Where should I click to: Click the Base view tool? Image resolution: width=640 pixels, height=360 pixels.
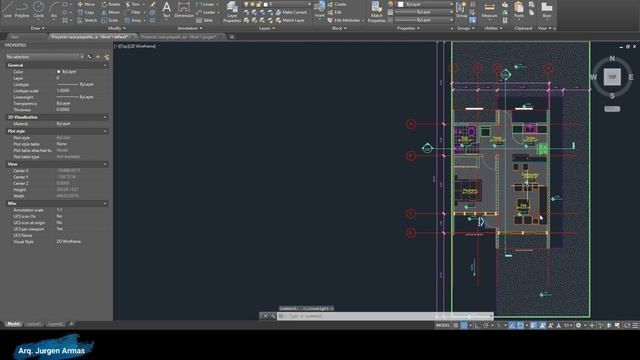click(547, 10)
